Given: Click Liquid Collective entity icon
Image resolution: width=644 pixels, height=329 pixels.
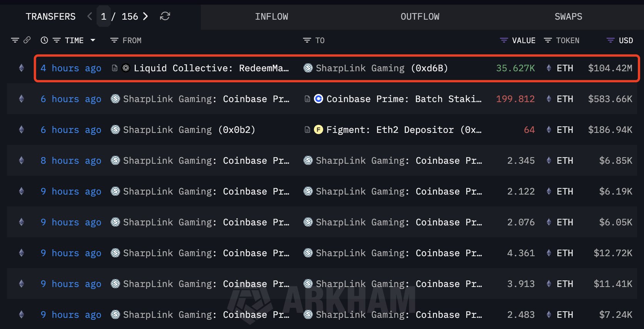Looking at the screenshot, I should (126, 68).
